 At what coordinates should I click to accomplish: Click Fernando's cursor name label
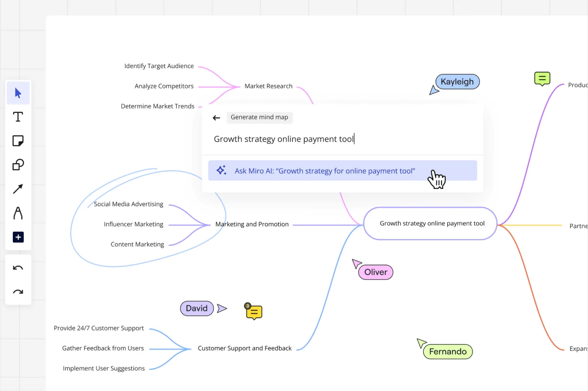click(x=448, y=352)
